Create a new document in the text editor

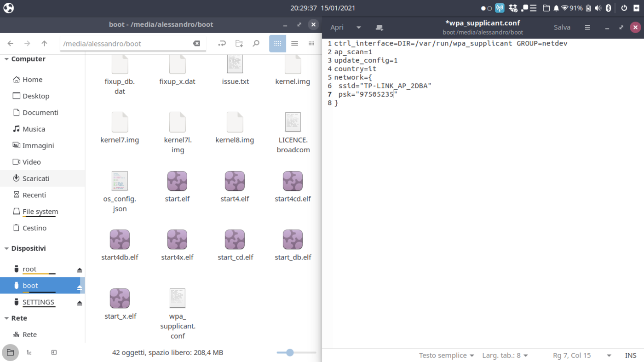[x=379, y=28]
